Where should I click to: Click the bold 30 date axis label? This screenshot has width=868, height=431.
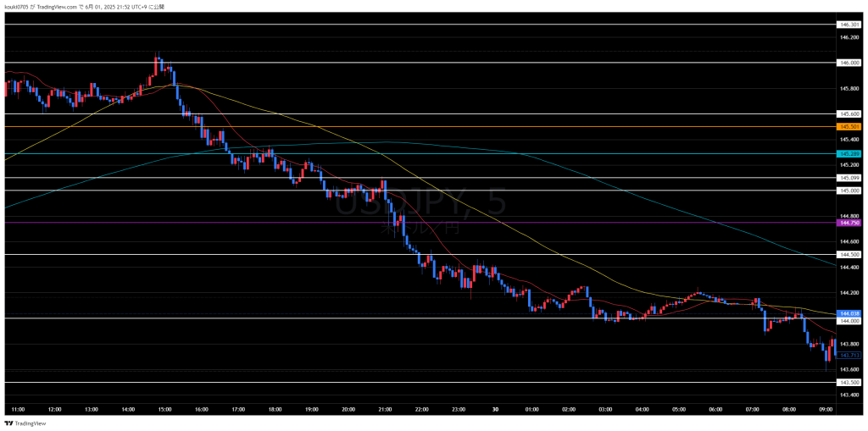(x=494, y=409)
